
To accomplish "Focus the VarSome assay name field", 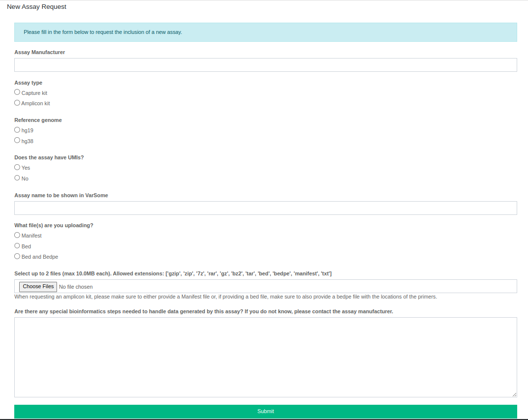I will [x=265, y=208].
